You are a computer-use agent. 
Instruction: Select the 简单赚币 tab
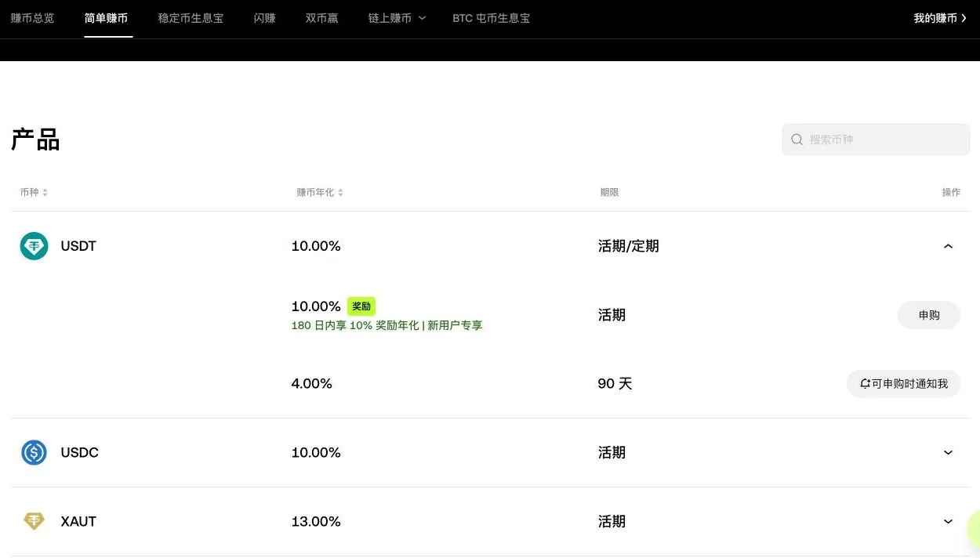106,18
